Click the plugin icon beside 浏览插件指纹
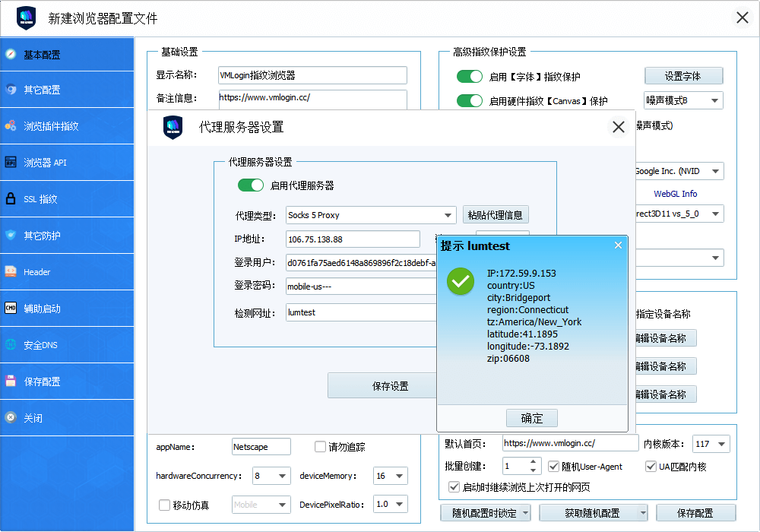The width and height of the screenshot is (760, 532). pyautogui.click(x=11, y=126)
